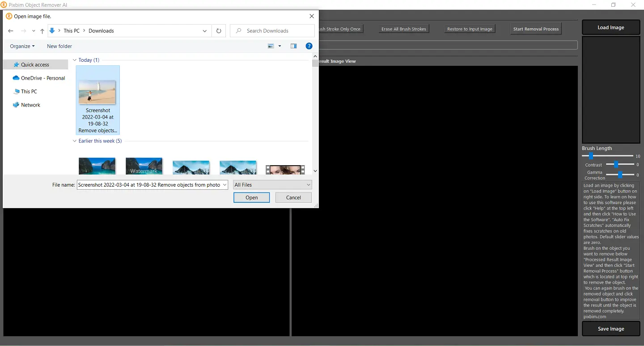The image size is (644, 346).
Task: Open the file dialog Help icon
Action: point(309,46)
